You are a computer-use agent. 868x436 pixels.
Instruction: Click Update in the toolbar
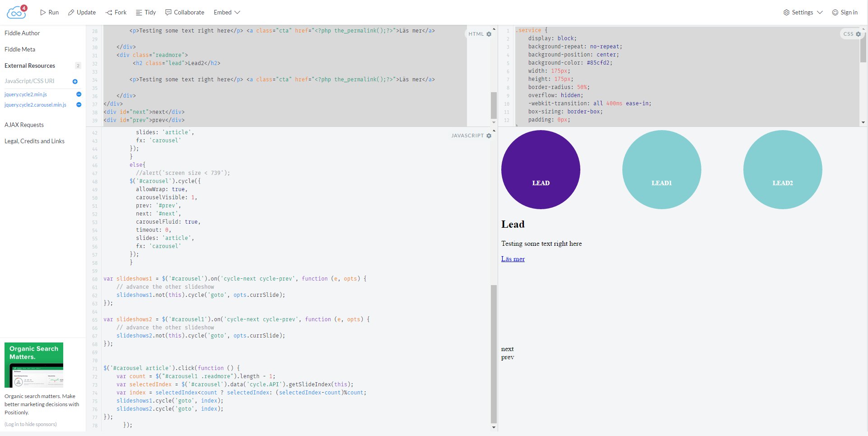click(x=82, y=13)
